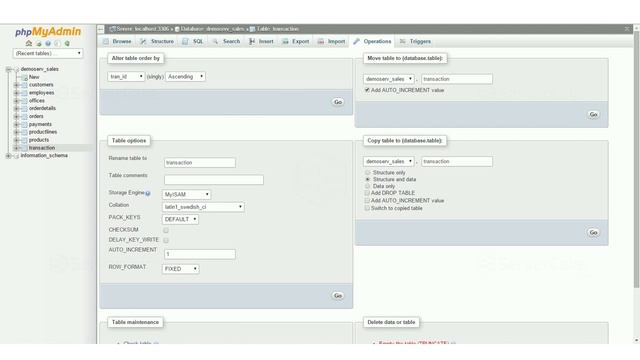This screenshot has width=640, height=360.
Task: Collapse the demoserv_sales database tree node
Action: [8, 69]
